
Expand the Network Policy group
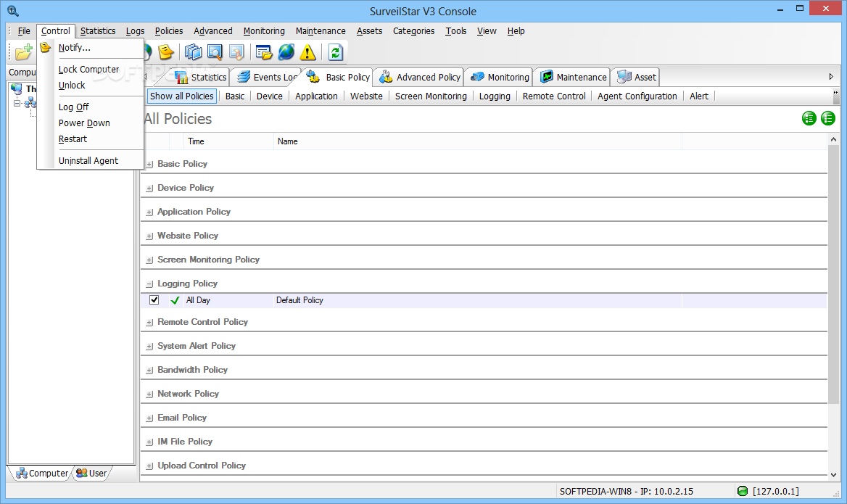[x=149, y=394]
